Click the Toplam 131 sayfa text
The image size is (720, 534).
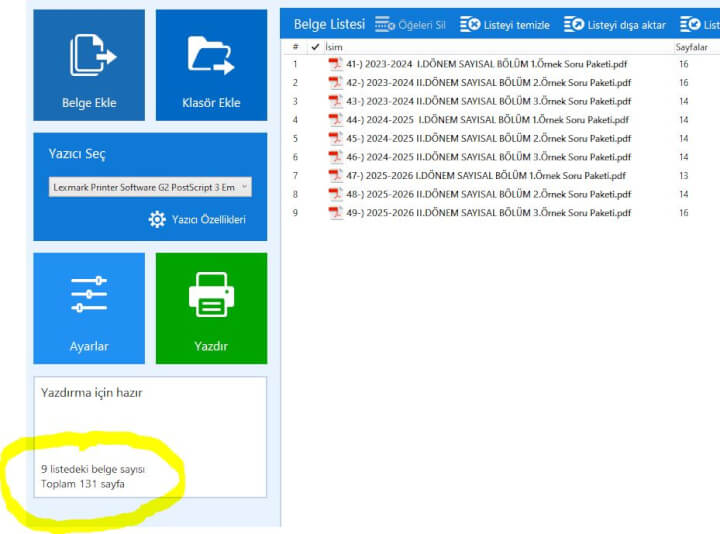tap(83, 484)
